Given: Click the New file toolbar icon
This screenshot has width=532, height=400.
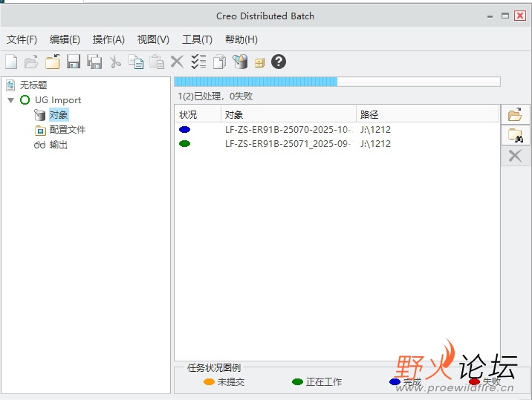Looking at the screenshot, I should click(x=11, y=62).
